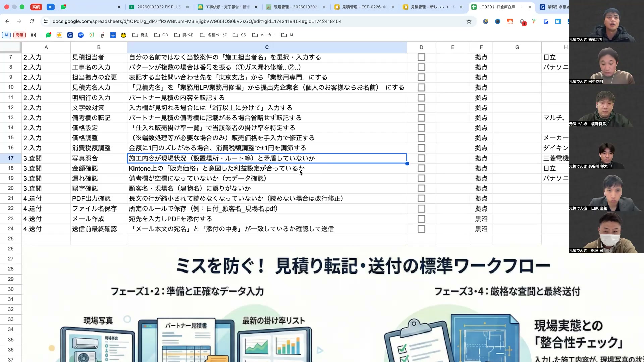Open the green chat bubble bookmark
644x362 pixels.
[49, 35]
